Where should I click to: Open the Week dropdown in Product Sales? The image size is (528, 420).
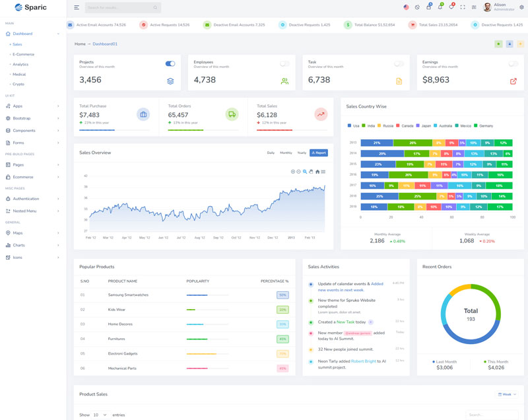507,394
